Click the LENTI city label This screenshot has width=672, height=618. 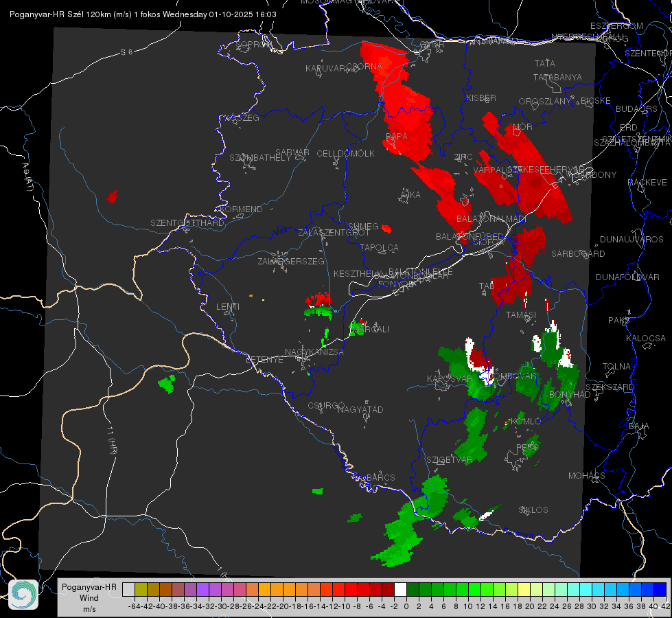228,307
